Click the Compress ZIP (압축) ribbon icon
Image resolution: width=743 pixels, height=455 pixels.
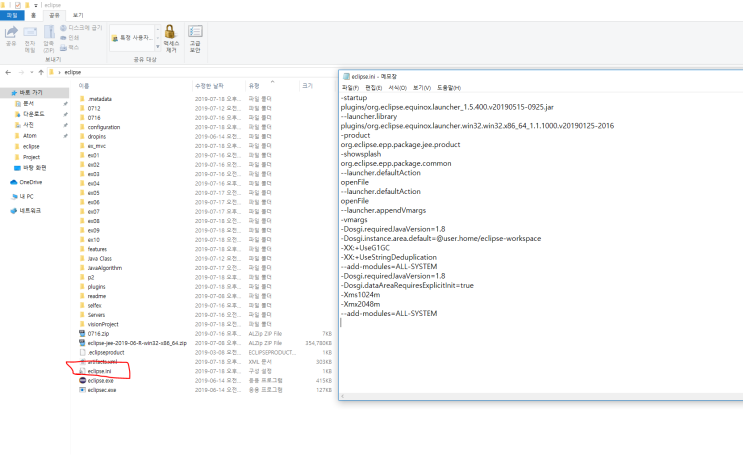(x=49, y=39)
